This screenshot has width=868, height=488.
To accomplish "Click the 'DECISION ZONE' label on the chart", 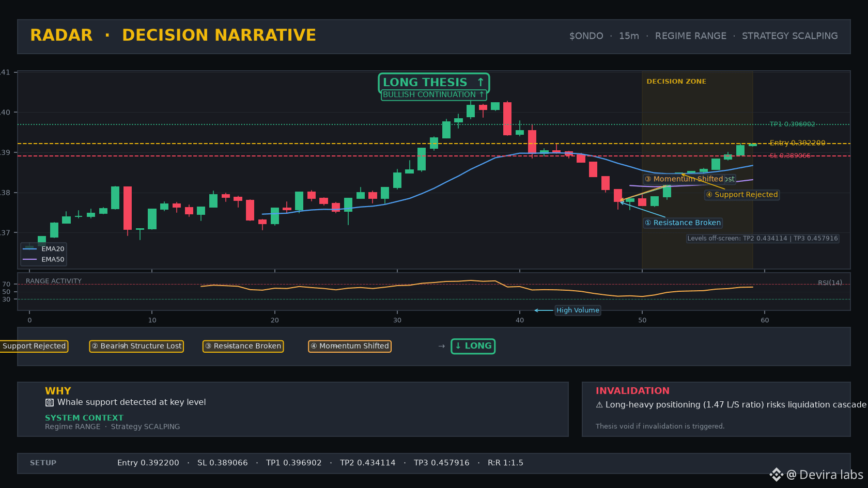I will [676, 82].
